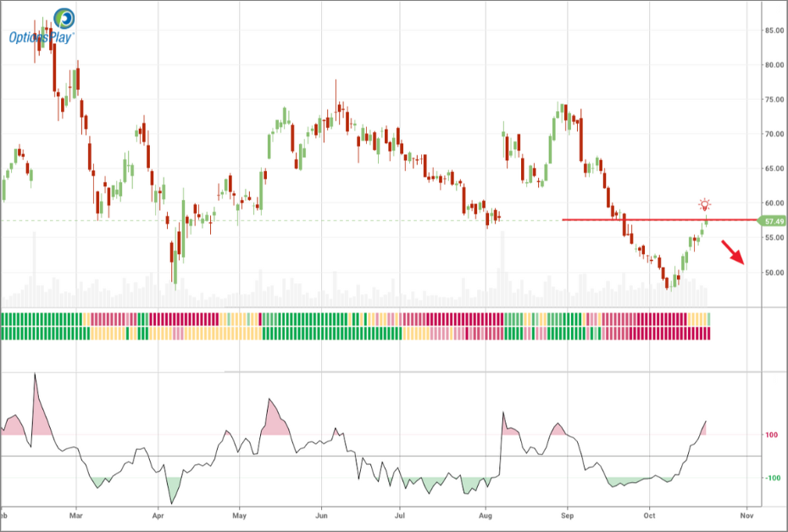Click the OptionsPlay logo
The width and height of the screenshot is (788, 532).
(x=42, y=25)
